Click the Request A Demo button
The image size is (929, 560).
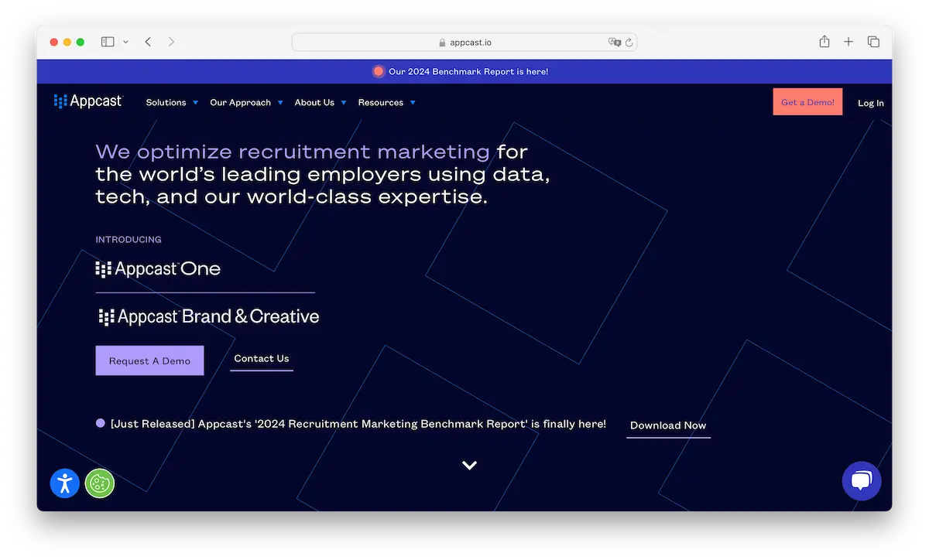(x=149, y=360)
